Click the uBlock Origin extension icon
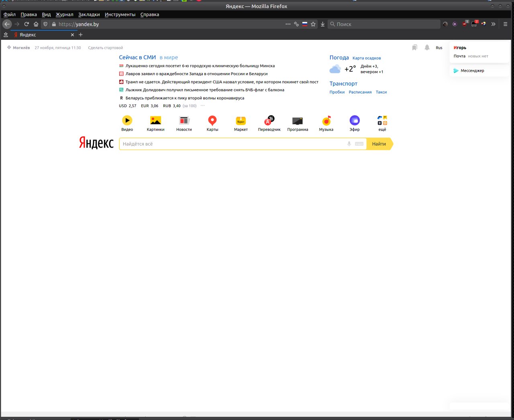The height and width of the screenshot is (420, 514). (x=465, y=24)
